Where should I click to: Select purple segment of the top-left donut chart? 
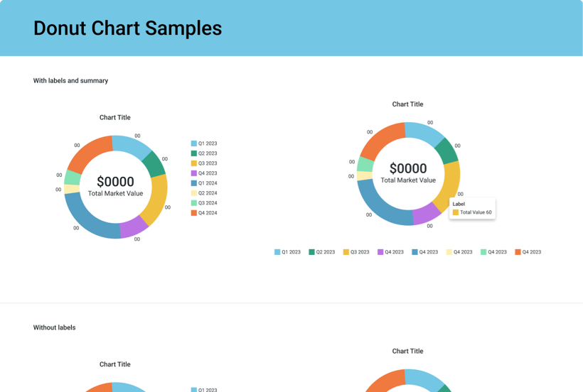point(133,227)
